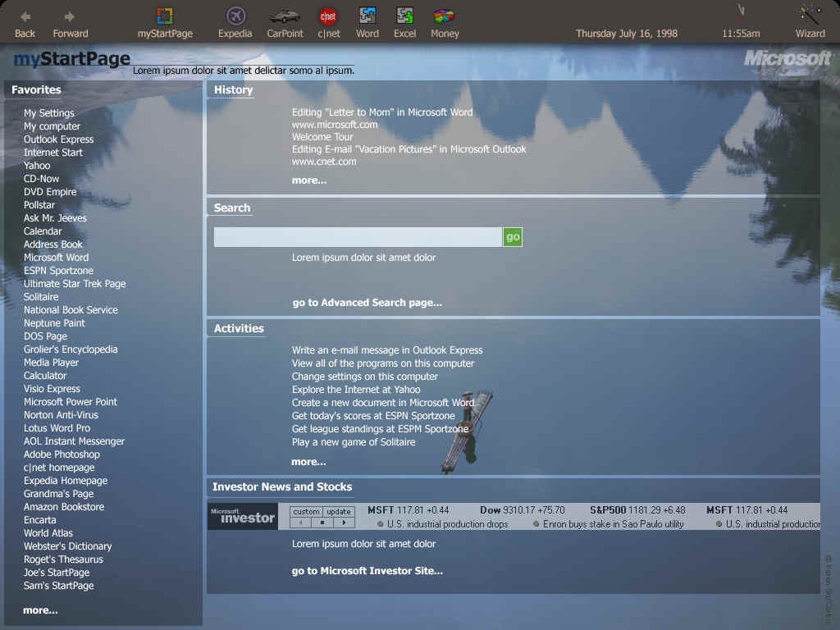This screenshot has height=630, width=840.
Task: Open Money toolbar icon
Action: (x=444, y=16)
